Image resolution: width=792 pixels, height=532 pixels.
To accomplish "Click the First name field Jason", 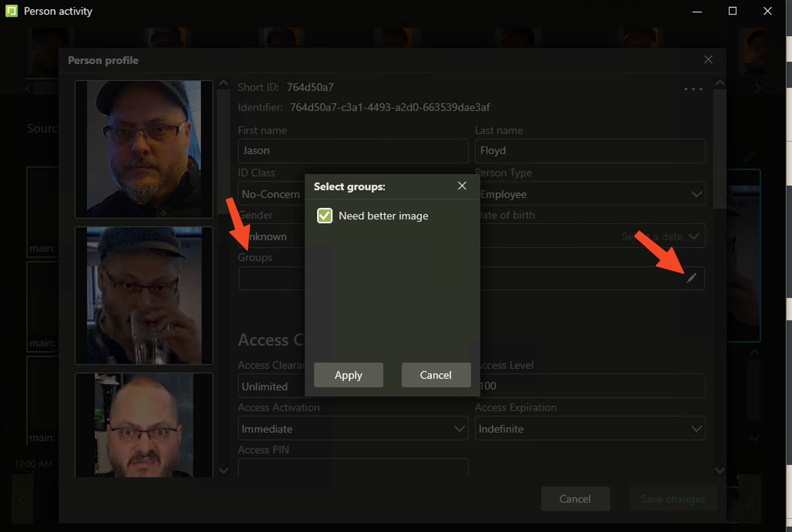I will (353, 151).
